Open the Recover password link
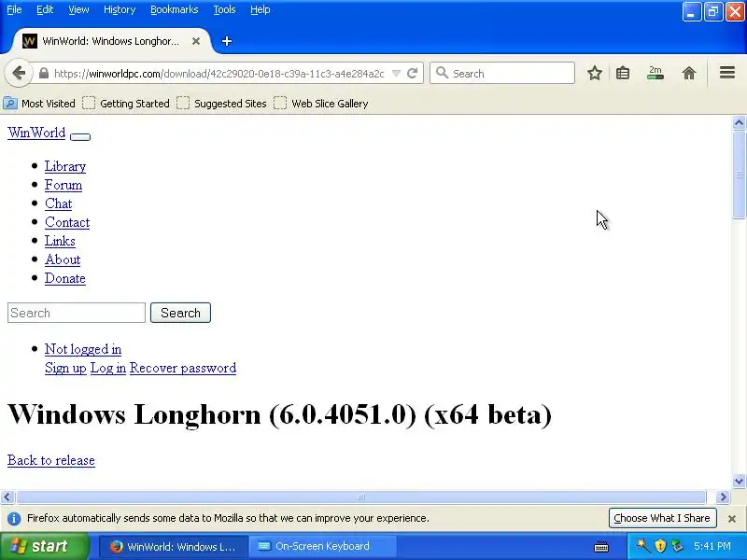Image resolution: width=747 pixels, height=560 pixels. pyautogui.click(x=183, y=368)
